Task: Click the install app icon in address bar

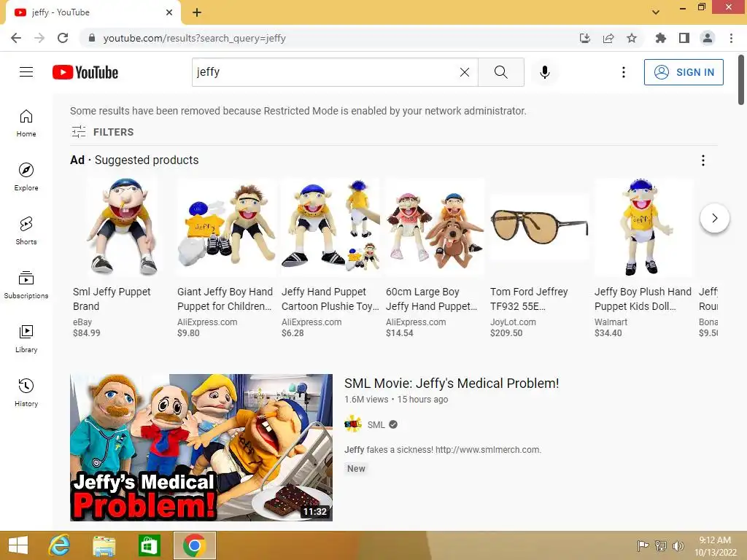Action: [x=585, y=38]
